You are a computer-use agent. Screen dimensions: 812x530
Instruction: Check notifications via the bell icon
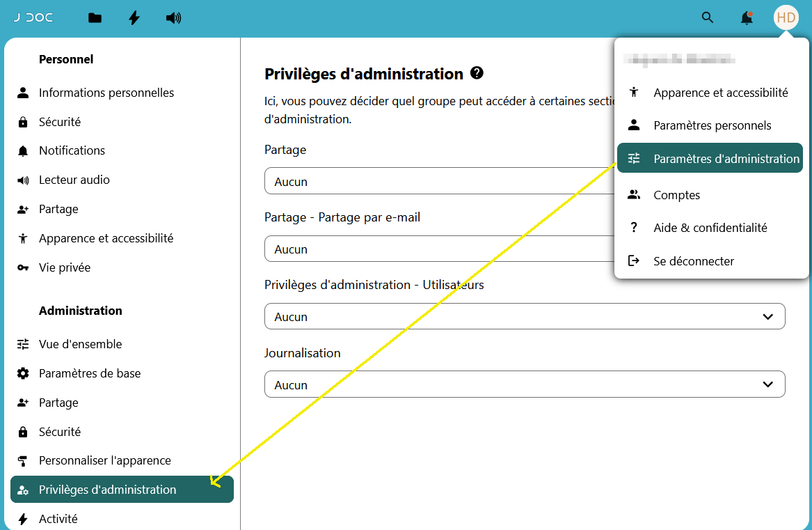tap(746, 17)
